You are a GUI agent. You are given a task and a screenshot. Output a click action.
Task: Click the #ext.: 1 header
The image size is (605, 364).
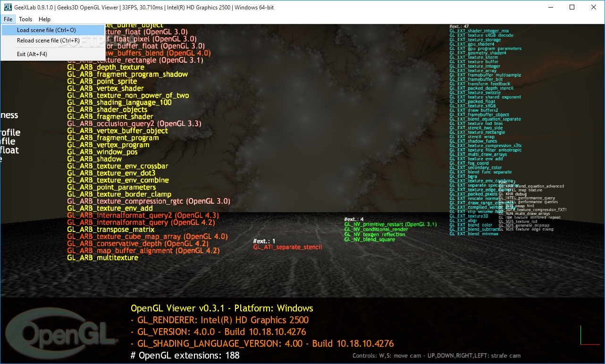[x=264, y=241]
